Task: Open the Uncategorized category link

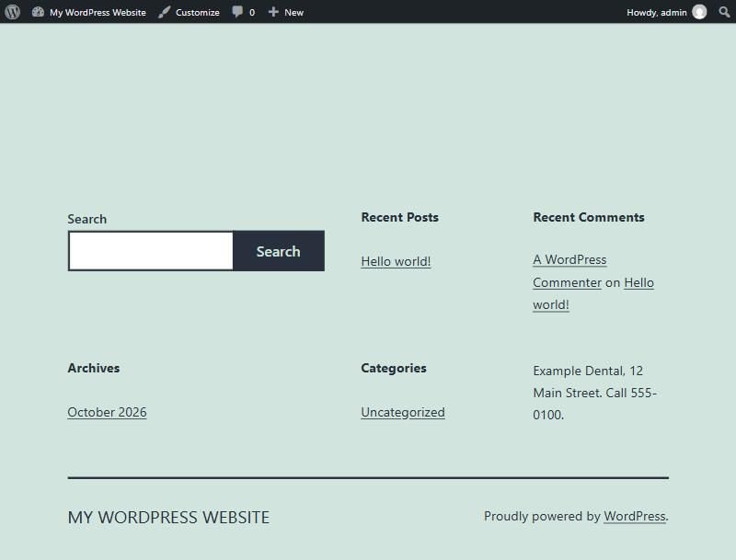Action: [x=403, y=412]
